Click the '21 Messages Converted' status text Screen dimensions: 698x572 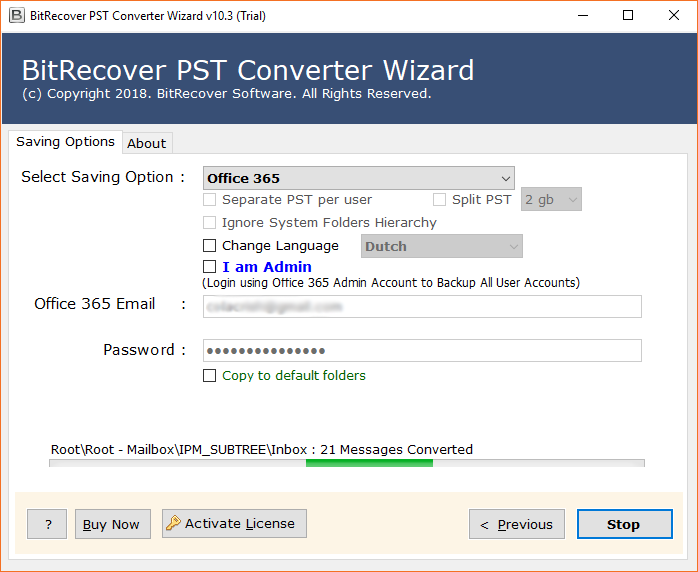tap(396, 450)
